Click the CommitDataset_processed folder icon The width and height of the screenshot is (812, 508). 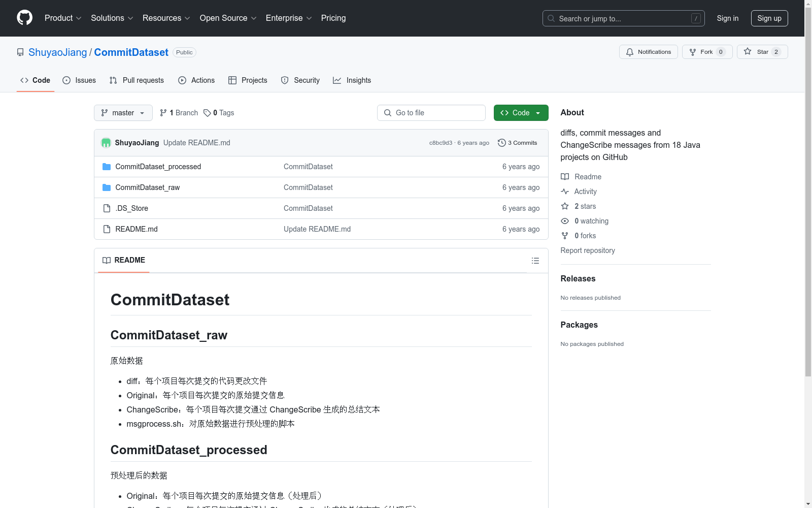(x=107, y=167)
